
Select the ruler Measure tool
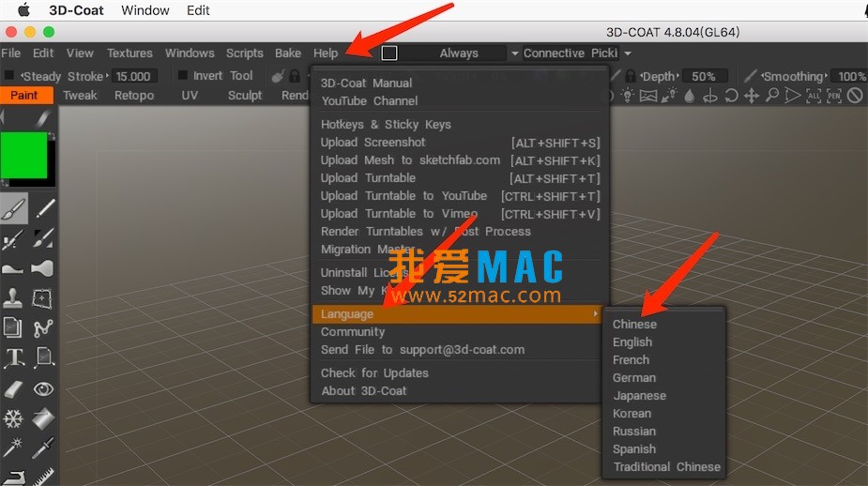(42, 476)
